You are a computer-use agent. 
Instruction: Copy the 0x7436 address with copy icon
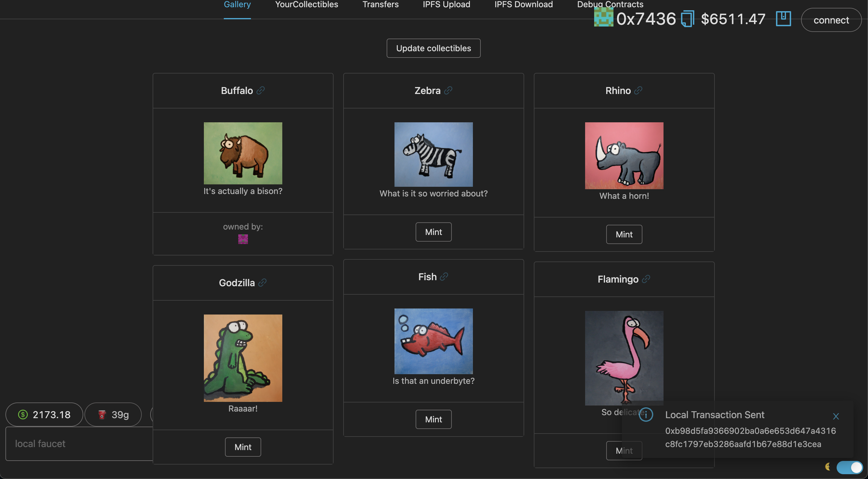687,19
